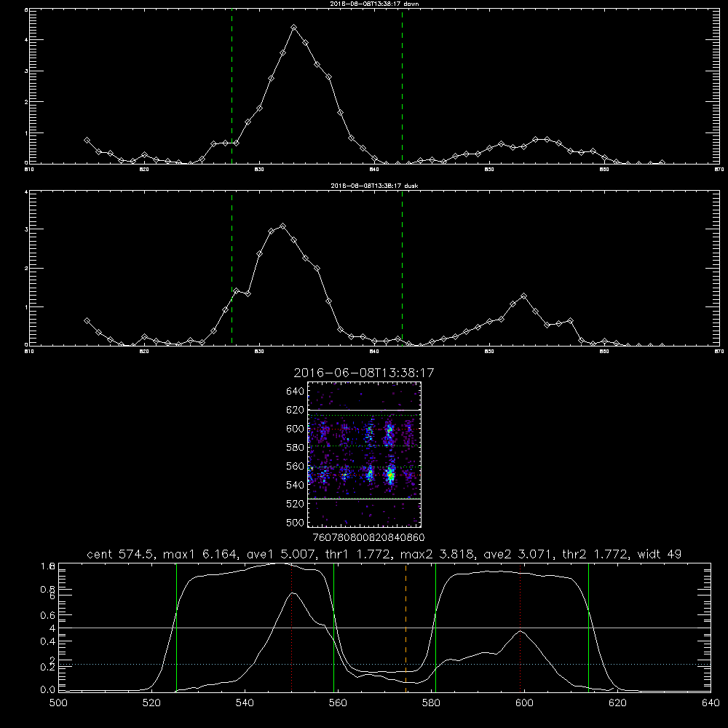Click the '560' label on the image y-axis
The image size is (728, 728).
296,466
